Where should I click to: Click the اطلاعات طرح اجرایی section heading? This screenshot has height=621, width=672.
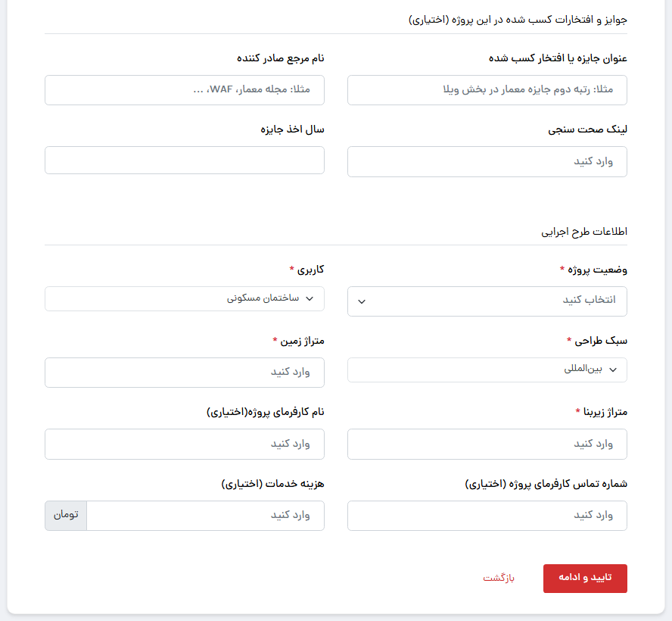coord(583,232)
